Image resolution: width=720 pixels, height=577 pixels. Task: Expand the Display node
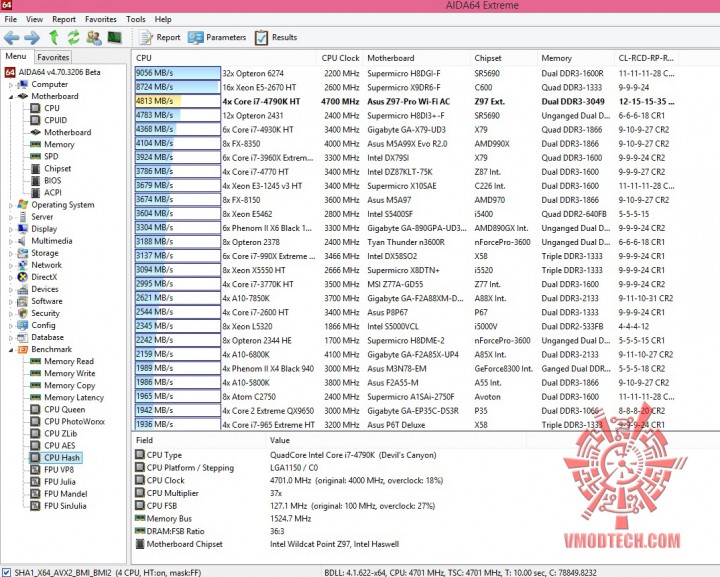[x=11, y=229]
